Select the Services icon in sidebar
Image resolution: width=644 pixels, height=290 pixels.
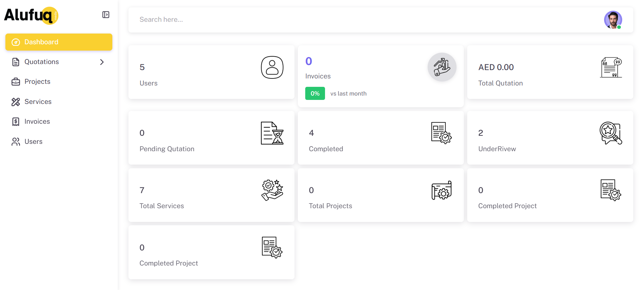click(x=16, y=102)
